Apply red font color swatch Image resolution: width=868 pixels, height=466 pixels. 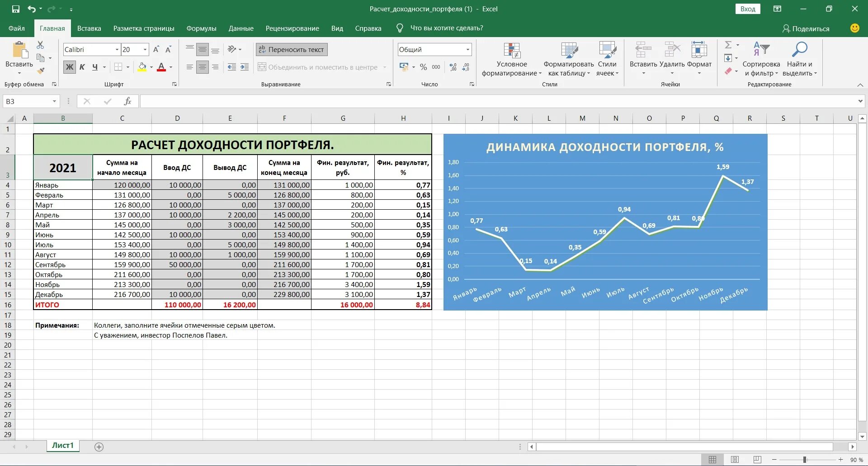[161, 67]
